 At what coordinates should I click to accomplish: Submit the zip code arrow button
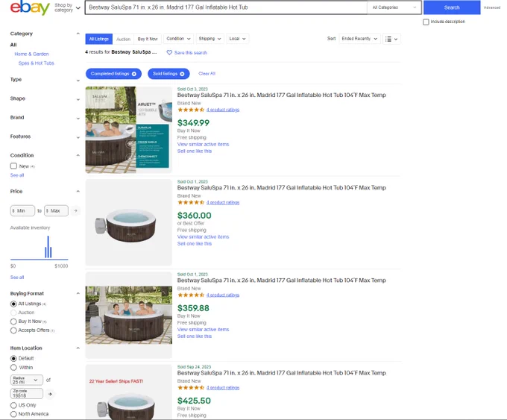coord(50,394)
